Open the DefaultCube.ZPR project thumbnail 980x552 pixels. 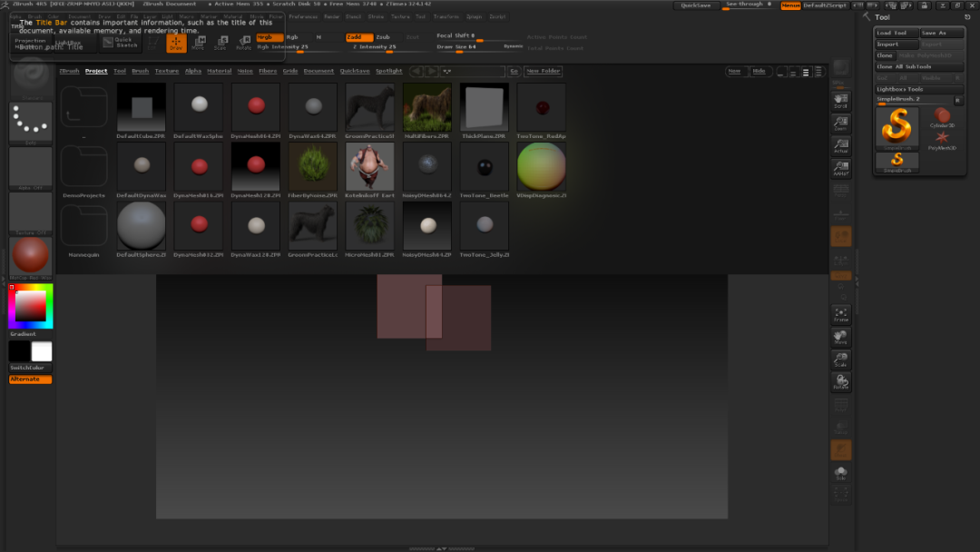pyautogui.click(x=142, y=112)
